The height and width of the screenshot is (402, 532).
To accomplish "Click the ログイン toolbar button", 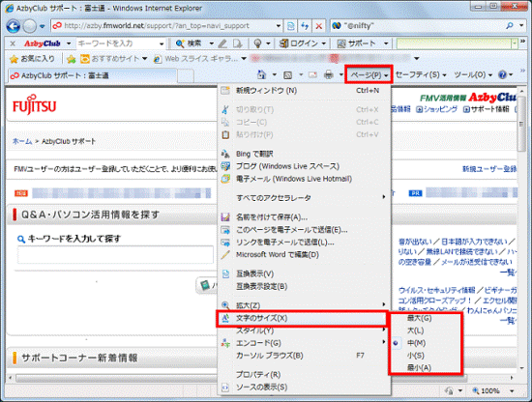I will pyautogui.click(x=299, y=43).
